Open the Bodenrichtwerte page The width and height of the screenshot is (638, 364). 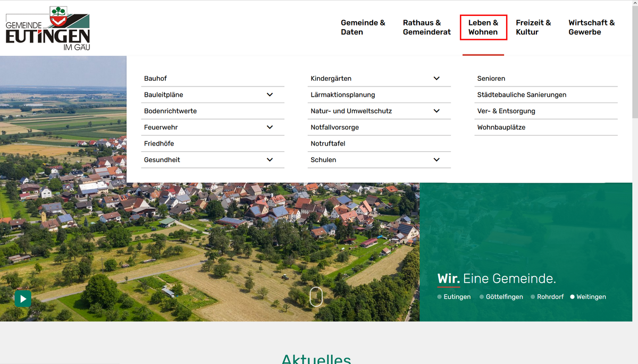tap(170, 111)
